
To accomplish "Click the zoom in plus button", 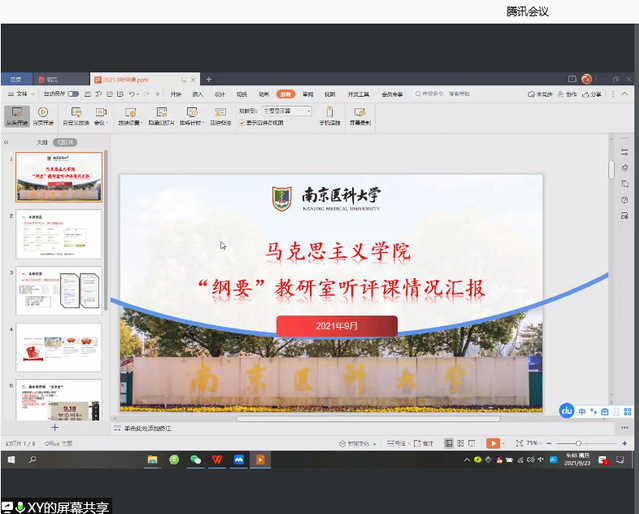I will tap(625, 443).
